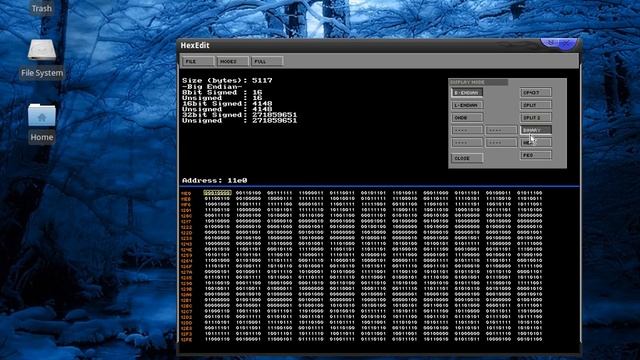Click the first row address label 11e0

[186, 193]
